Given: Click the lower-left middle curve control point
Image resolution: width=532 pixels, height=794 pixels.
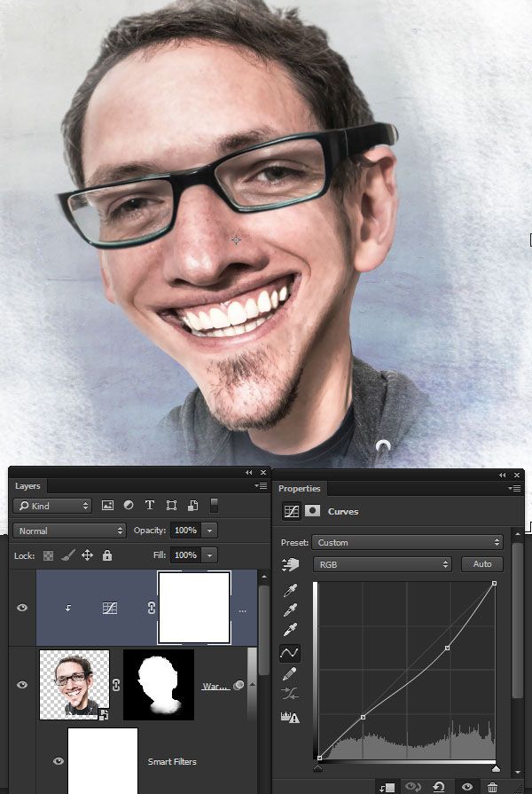Looking at the screenshot, I should [x=363, y=717].
